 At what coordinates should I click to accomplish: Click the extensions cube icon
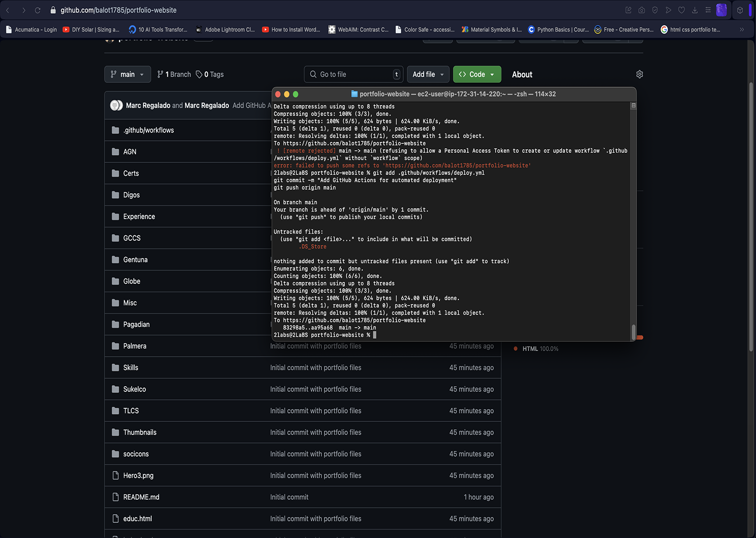[740, 10]
